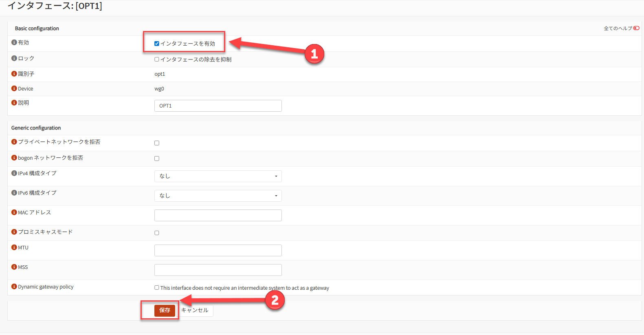The height and width of the screenshot is (335, 644).
Task: Click into the 説明 text field containing OPT1
Action: point(218,106)
